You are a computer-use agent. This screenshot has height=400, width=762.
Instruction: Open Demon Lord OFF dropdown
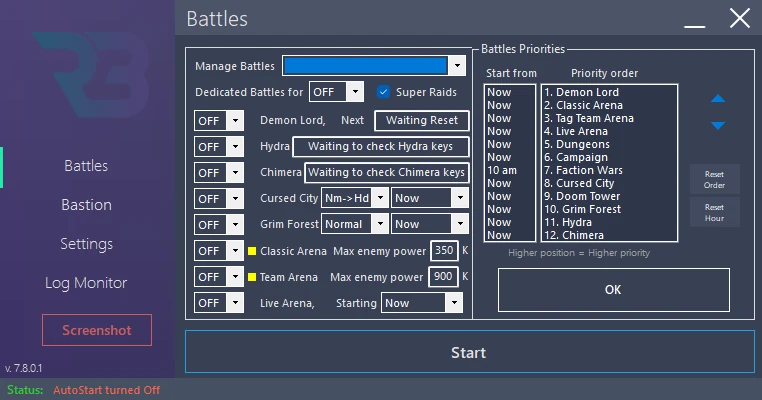219,121
